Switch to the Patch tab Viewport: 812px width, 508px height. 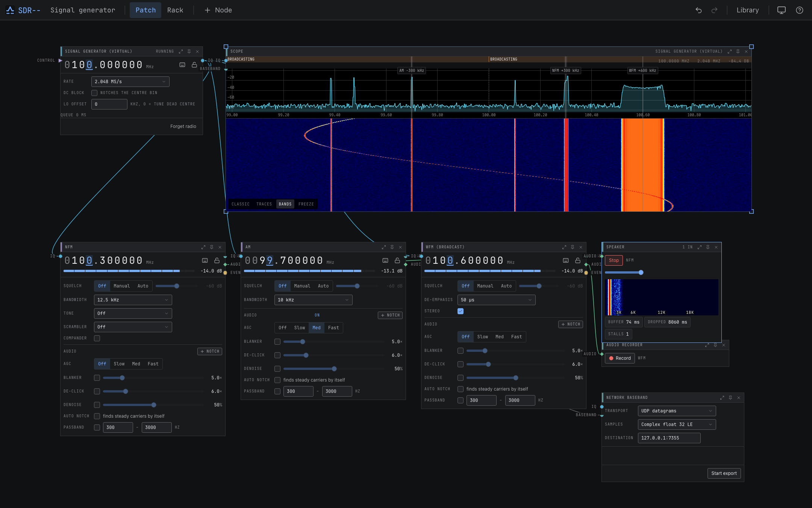[x=145, y=10]
